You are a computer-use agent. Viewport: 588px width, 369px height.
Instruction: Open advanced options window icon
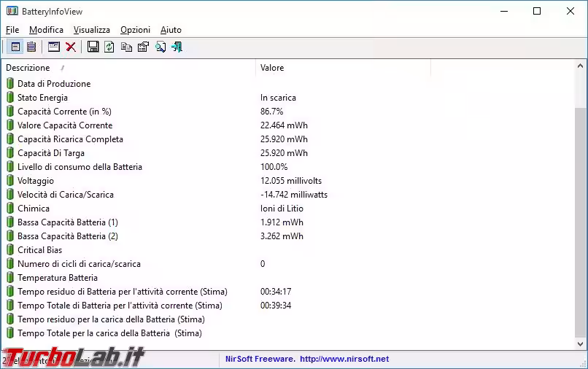coord(54,47)
